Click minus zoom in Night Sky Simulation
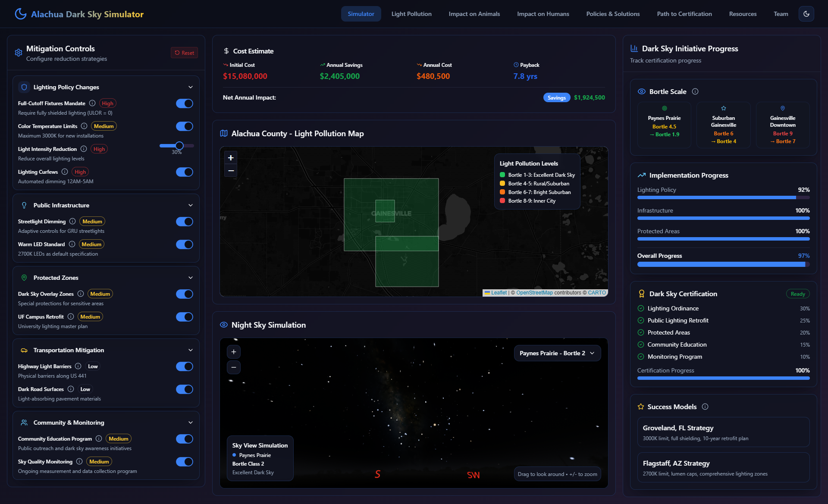 [x=233, y=367]
